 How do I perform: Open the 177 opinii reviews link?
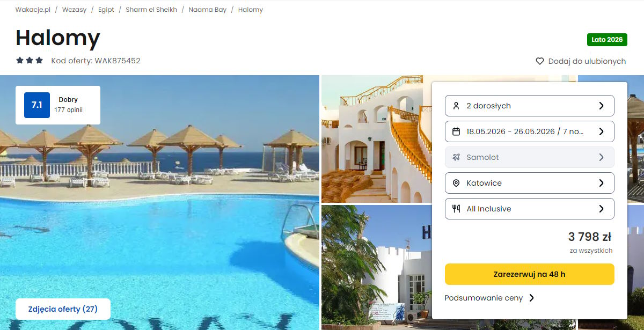click(68, 110)
